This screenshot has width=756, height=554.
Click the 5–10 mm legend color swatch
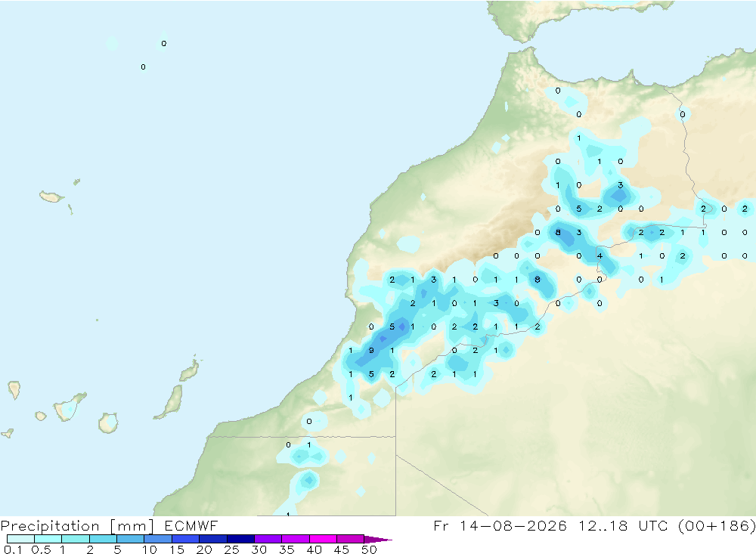131,539
